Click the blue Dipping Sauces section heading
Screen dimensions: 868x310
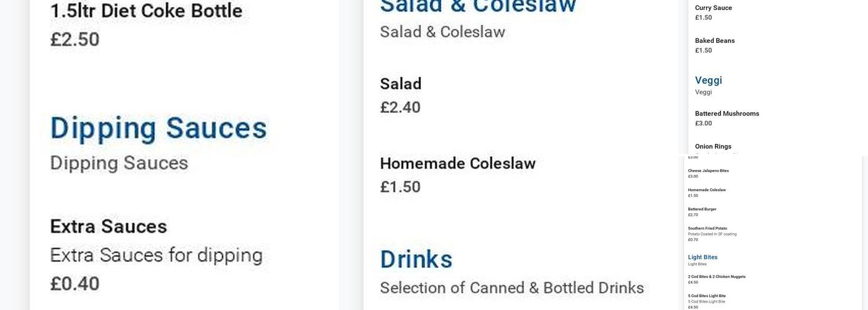tap(159, 128)
